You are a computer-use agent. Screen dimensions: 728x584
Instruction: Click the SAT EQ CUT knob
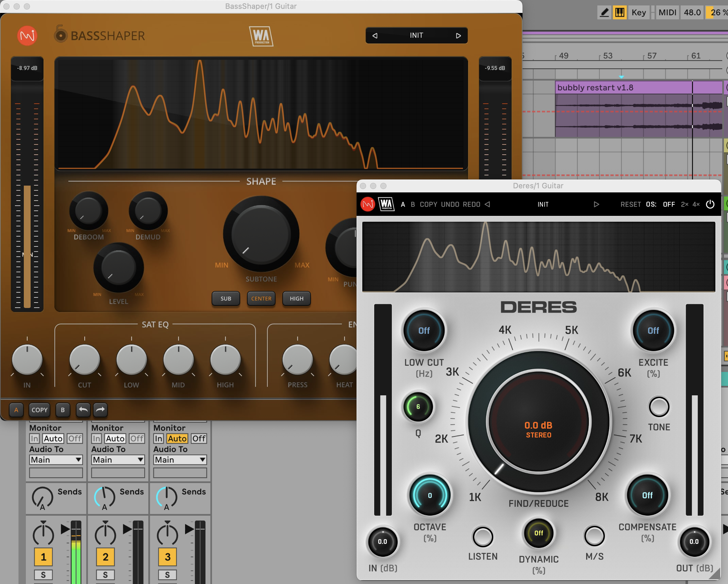coord(84,360)
